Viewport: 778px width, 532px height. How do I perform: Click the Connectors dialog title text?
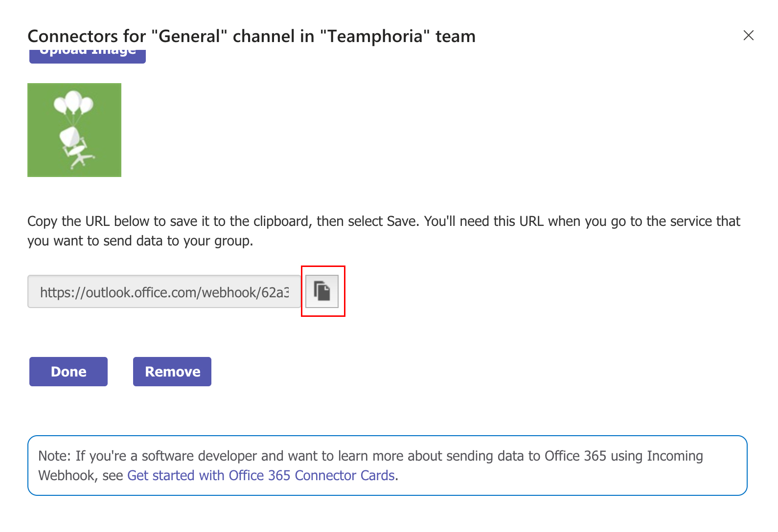point(252,36)
